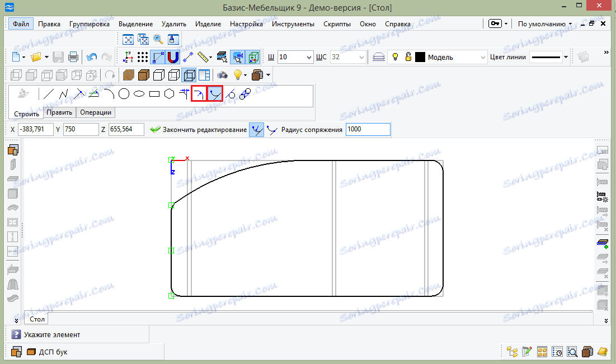Screen dimensions: 616x364
Task: Click the panel-with-plus icon on right sidebar
Action: click(x=602, y=244)
